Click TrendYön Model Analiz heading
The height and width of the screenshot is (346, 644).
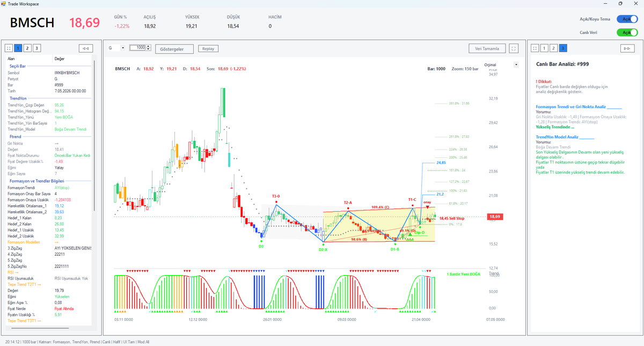[556, 137]
